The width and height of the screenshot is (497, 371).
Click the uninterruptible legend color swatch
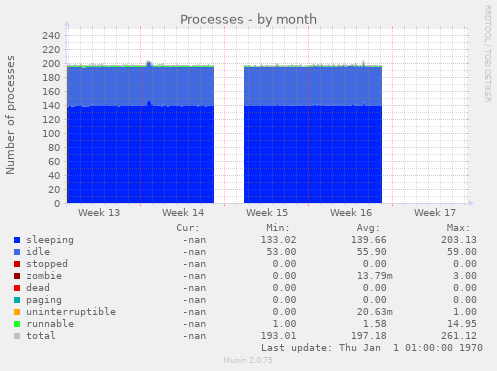click(17, 312)
